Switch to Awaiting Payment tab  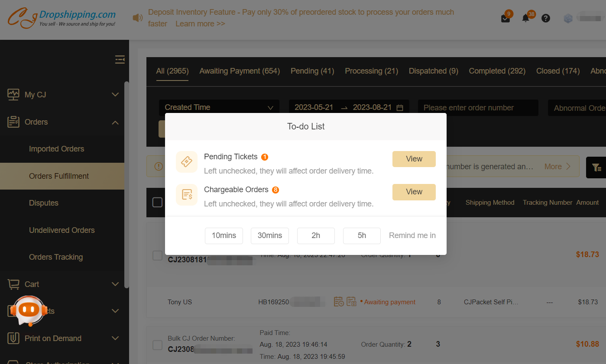(240, 71)
